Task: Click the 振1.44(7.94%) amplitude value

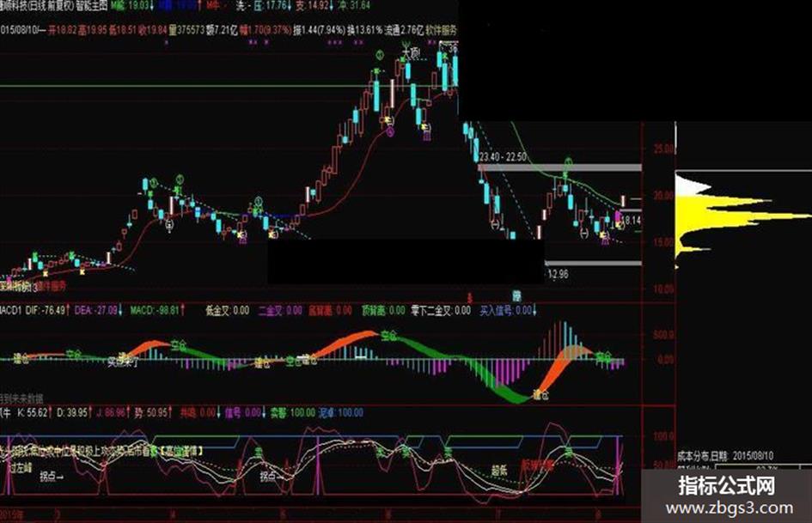Action: [x=319, y=30]
